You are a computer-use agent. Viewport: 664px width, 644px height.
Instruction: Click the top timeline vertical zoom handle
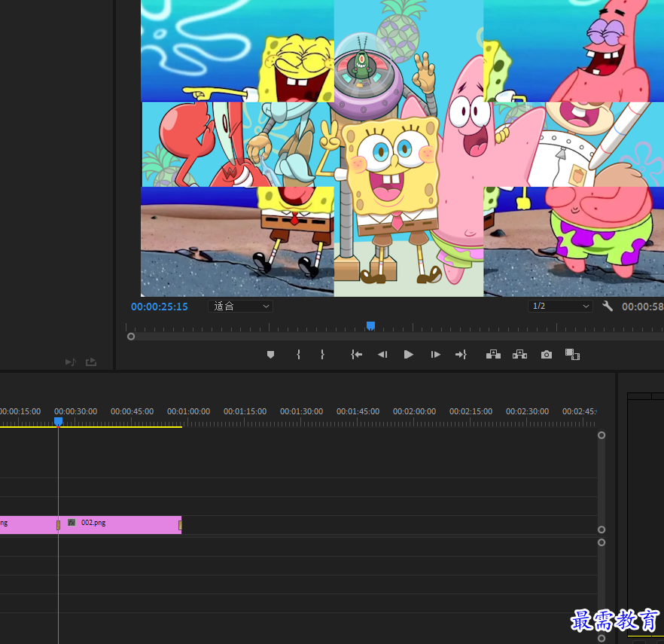click(x=602, y=435)
